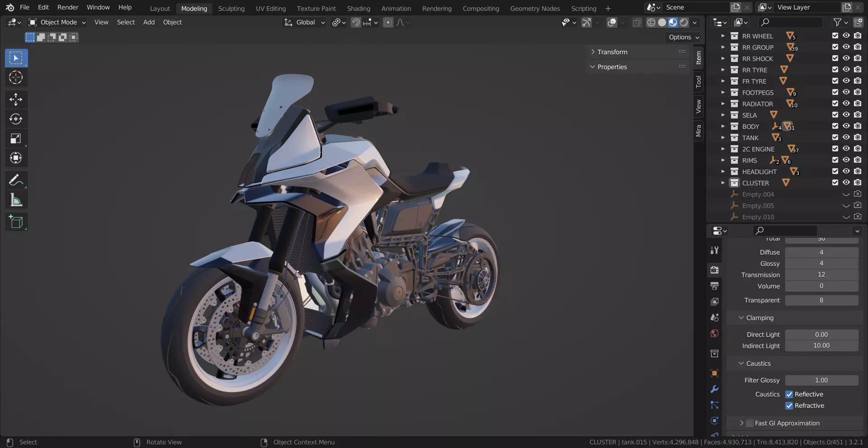This screenshot has width=868, height=448.
Task: Activate the 3D Cursor tool
Action: click(16, 78)
